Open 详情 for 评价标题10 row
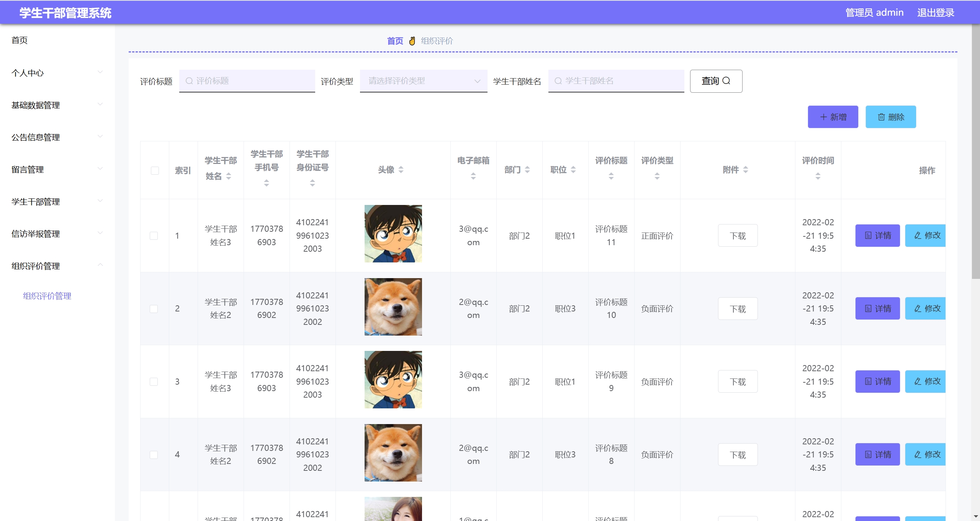Screen dimensions: 980x521 click(x=877, y=309)
